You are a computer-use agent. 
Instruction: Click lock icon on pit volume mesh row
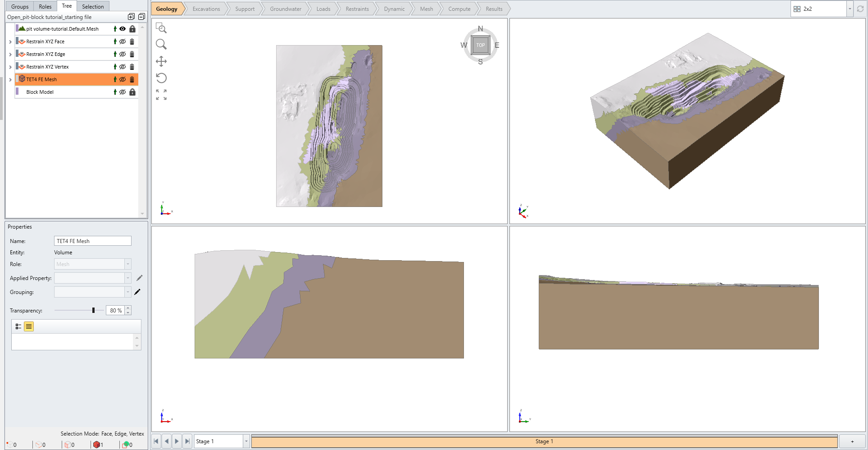coord(132,29)
